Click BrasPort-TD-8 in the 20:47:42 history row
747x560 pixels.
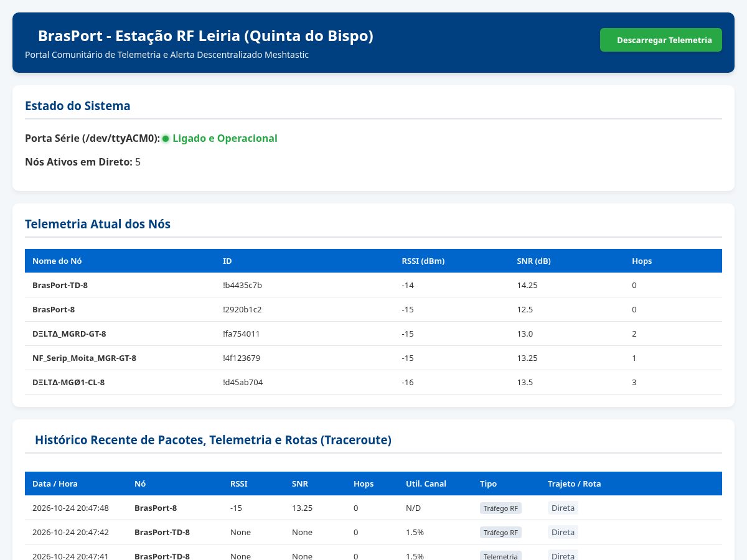162,532
